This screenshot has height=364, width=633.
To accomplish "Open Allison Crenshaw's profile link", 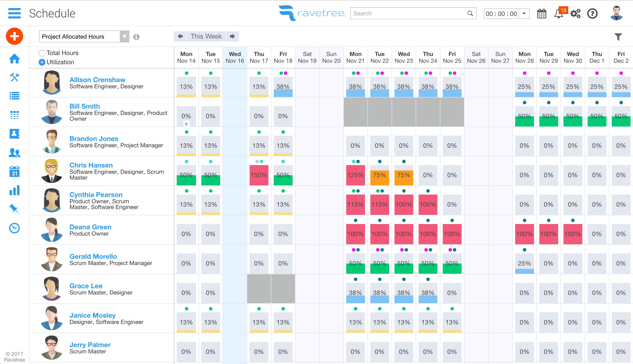I will [97, 80].
